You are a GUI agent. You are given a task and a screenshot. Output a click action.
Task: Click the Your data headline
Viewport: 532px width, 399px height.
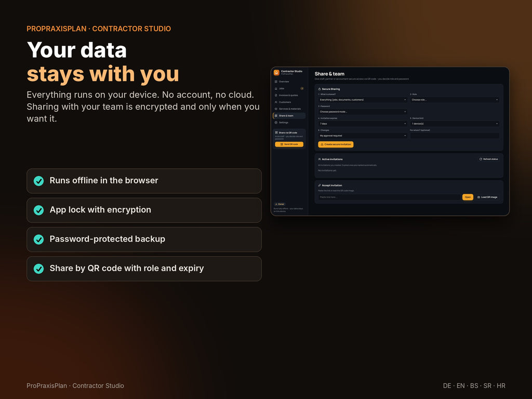[x=77, y=50]
